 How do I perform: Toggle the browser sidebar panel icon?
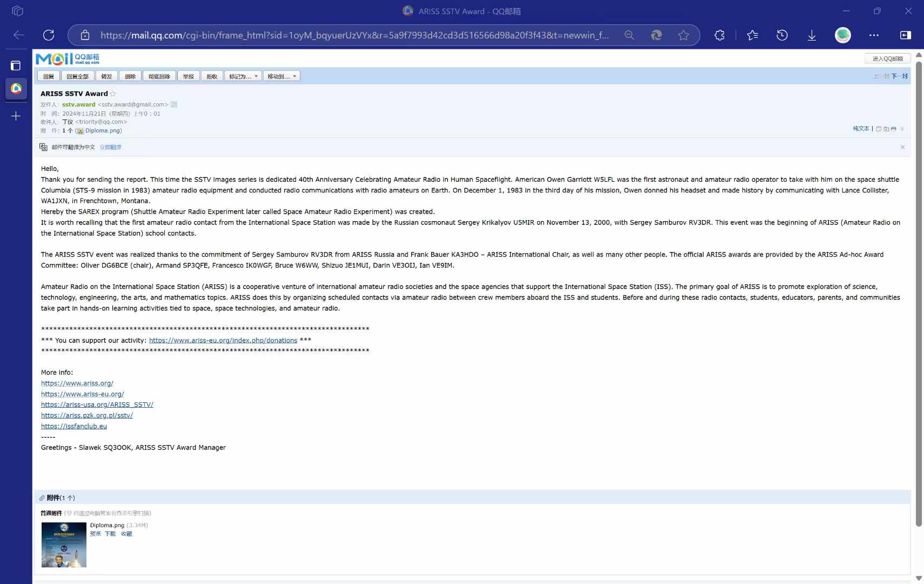906,35
